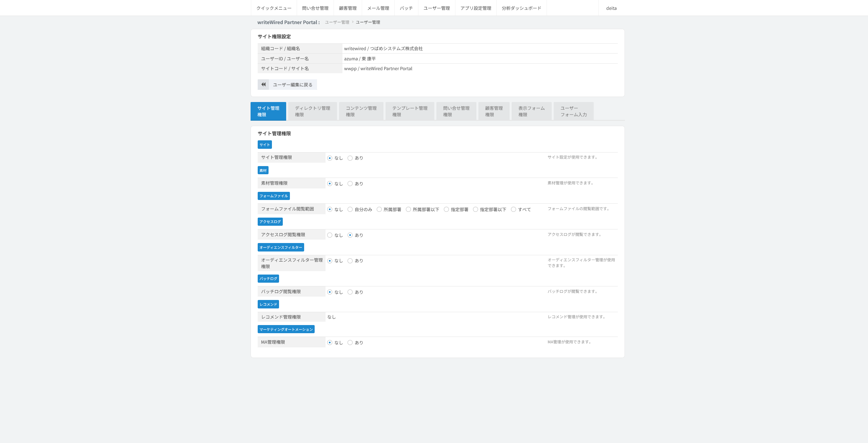Viewport: 868px width, 443px height.
Task: Choose 指定部署以下 for フォームファイル閲覧範囲
Action: tap(475, 209)
